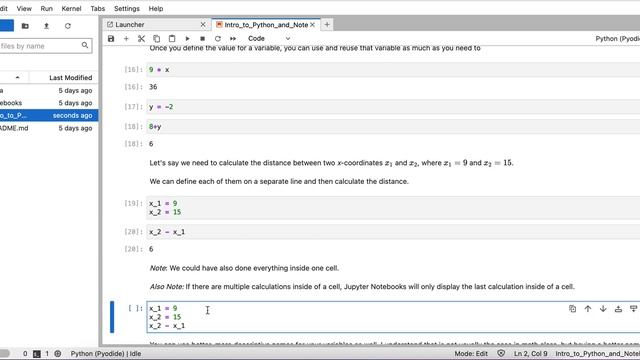Viewport: 640px width, 360px height.
Task: Collapse the active cell using blue bar
Action: pyautogui.click(x=112, y=317)
